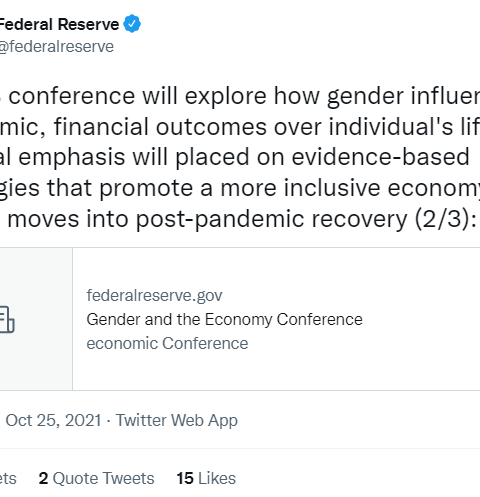
Task: Open the Gender and the Economy Conference title
Action: 224,319
